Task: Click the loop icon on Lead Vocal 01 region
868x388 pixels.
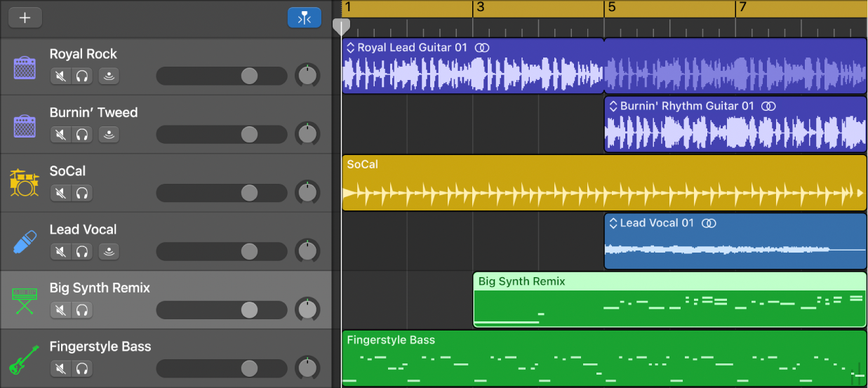Action: click(709, 223)
